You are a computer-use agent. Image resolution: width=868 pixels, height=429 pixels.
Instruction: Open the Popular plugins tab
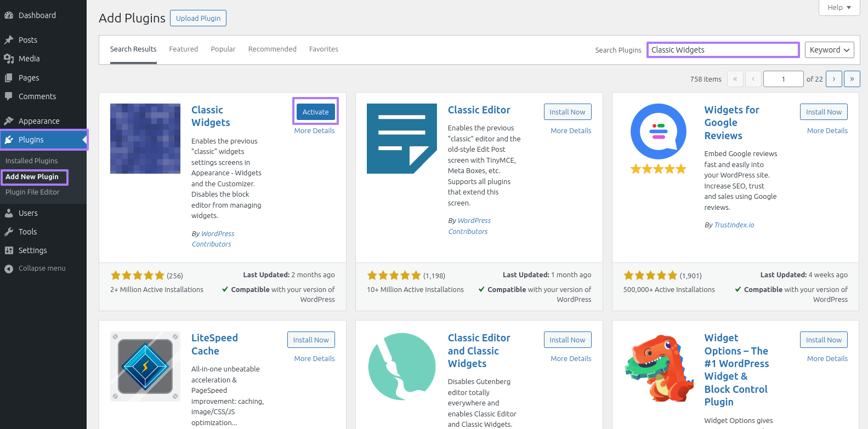223,49
